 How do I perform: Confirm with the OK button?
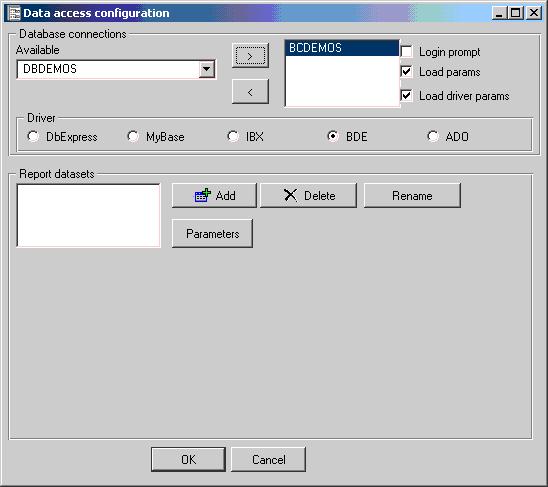pyautogui.click(x=188, y=459)
